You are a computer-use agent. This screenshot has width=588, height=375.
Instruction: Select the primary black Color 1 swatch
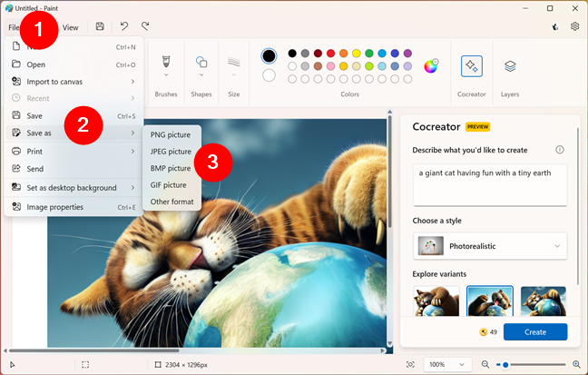(x=269, y=56)
